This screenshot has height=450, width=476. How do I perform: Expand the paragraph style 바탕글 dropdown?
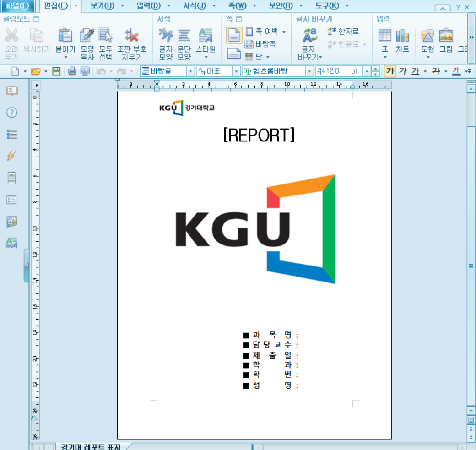click(190, 71)
